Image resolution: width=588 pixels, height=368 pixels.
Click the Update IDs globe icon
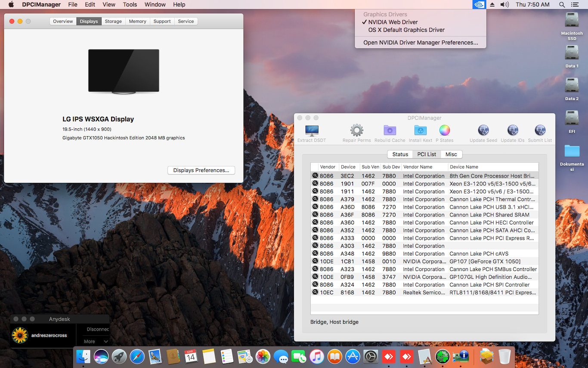(513, 130)
